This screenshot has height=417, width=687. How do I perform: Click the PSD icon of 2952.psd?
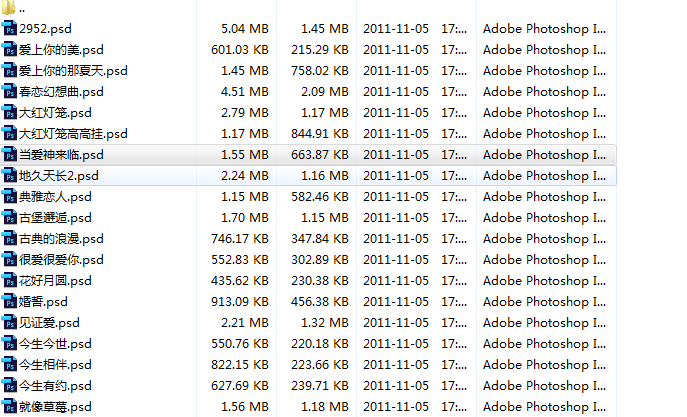pos(10,29)
